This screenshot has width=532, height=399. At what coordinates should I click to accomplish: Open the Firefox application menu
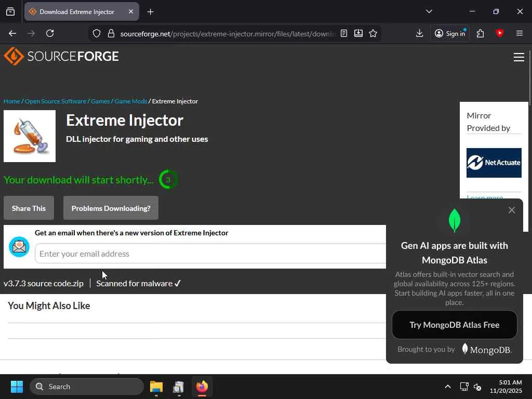coord(519,33)
